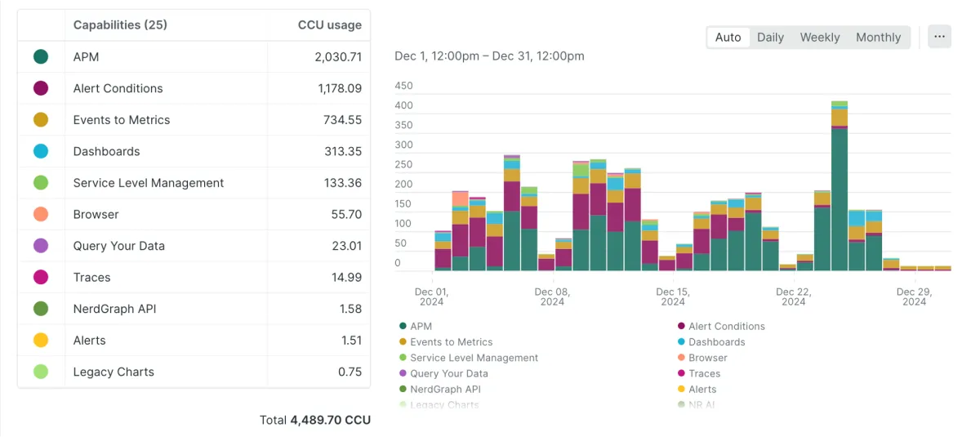Screen dimensions: 980x437
Task: Sort by Capabilities (25) column header
Action: [120, 25]
